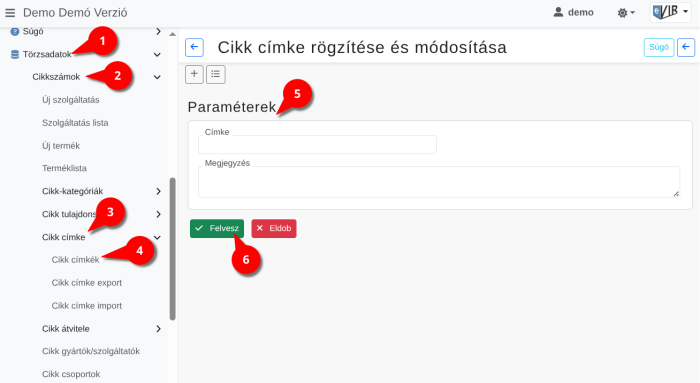Screen dimensions: 700x383
Task: Open the Cikk címkék menu item
Action: [x=75, y=260]
